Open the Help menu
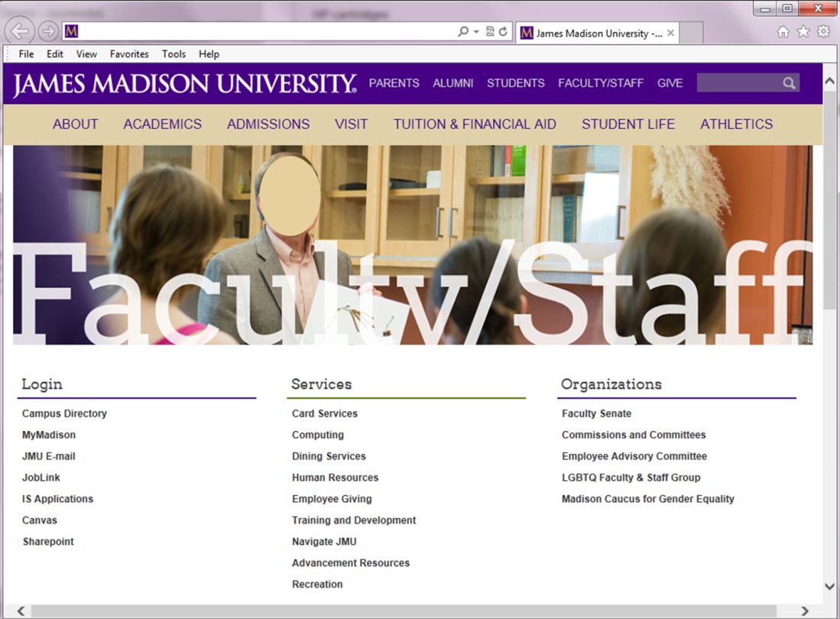Viewport: 840px width, 619px height. [x=209, y=54]
